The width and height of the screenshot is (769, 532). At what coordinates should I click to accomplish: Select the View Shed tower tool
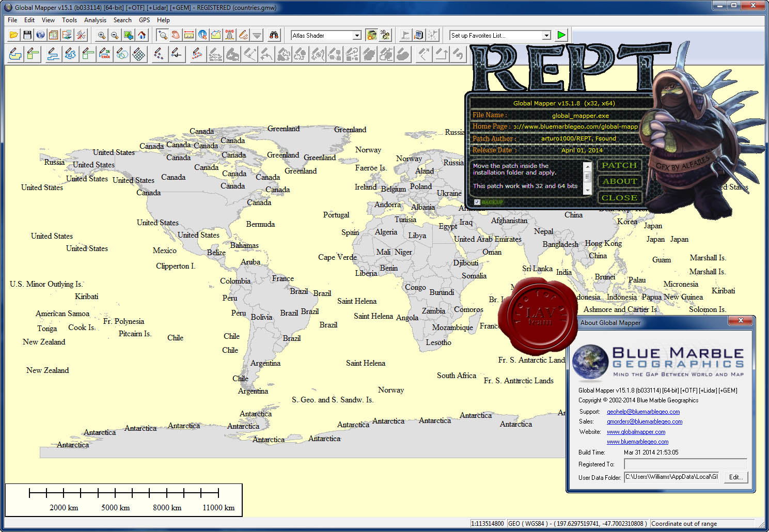click(x=229, y=35)
